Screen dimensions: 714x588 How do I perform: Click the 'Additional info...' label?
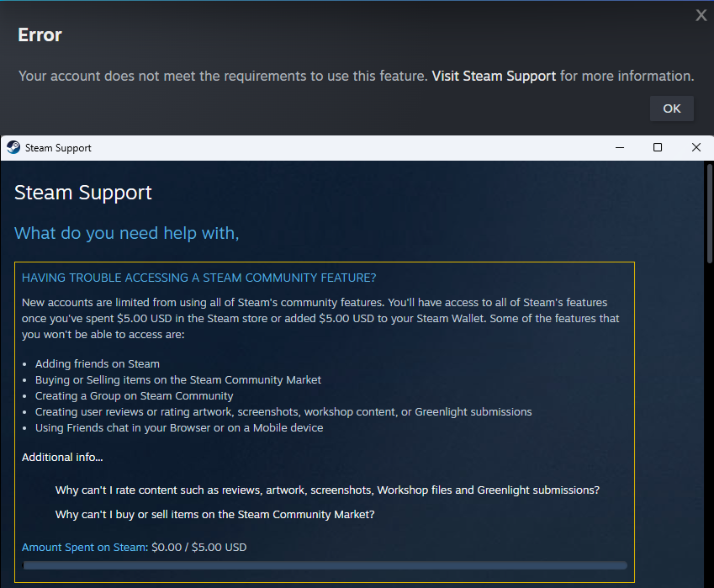(62, 458)
